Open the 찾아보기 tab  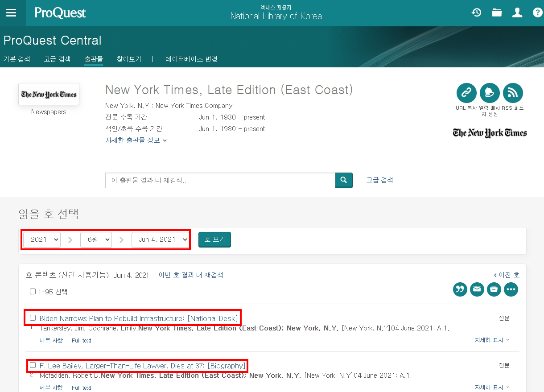(129, 59)
